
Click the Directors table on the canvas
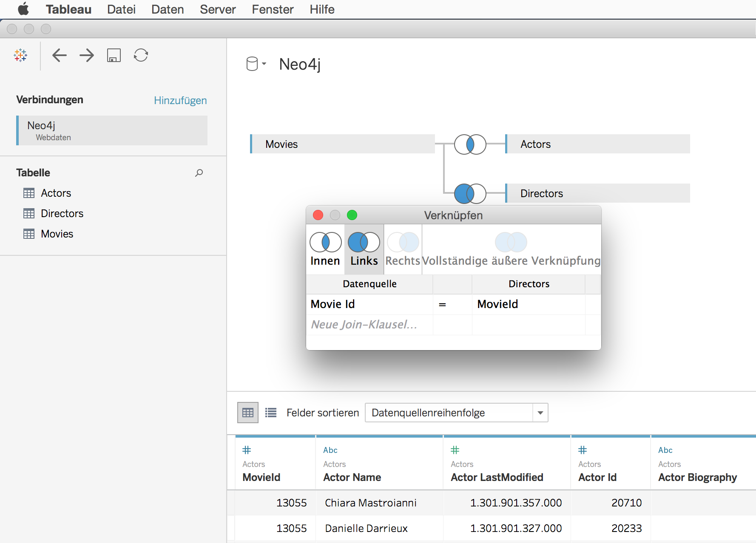point(597,193)
